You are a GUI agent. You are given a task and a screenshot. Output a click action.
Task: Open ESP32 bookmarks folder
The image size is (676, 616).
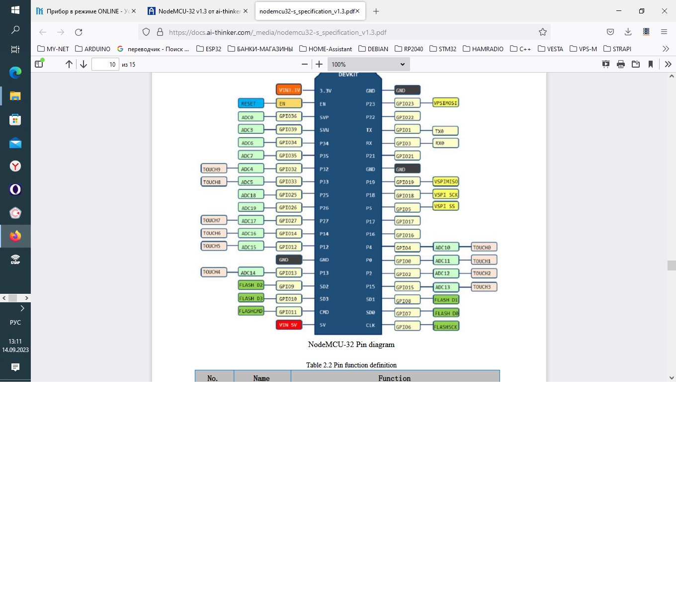tap(209, 49)
